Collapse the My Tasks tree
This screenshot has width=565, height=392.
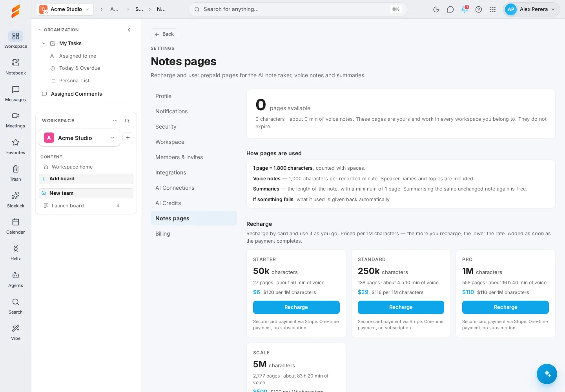[44, 44]
